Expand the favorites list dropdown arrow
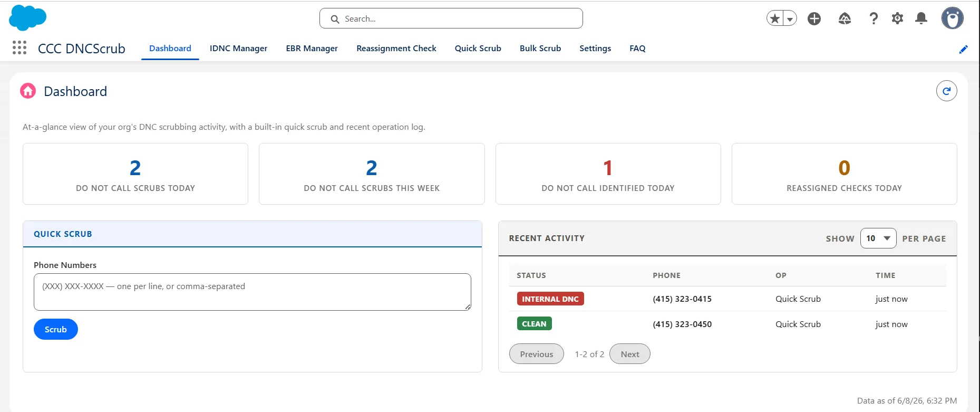The width and height of the screenshot is (980, 412). tap(790, 18)
